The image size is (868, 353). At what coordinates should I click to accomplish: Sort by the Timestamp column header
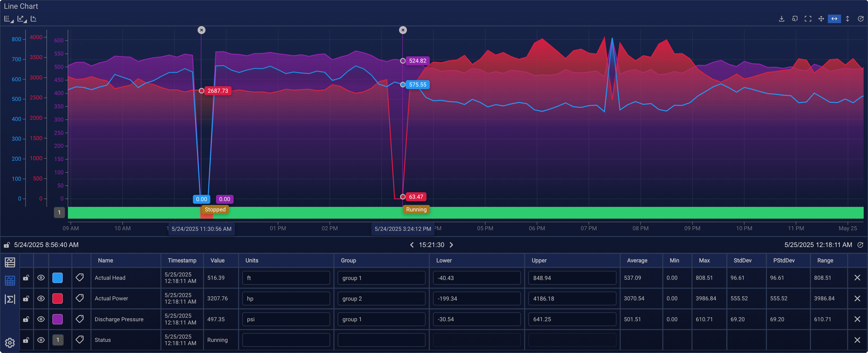pyautogui.click(x=182, y=260)
